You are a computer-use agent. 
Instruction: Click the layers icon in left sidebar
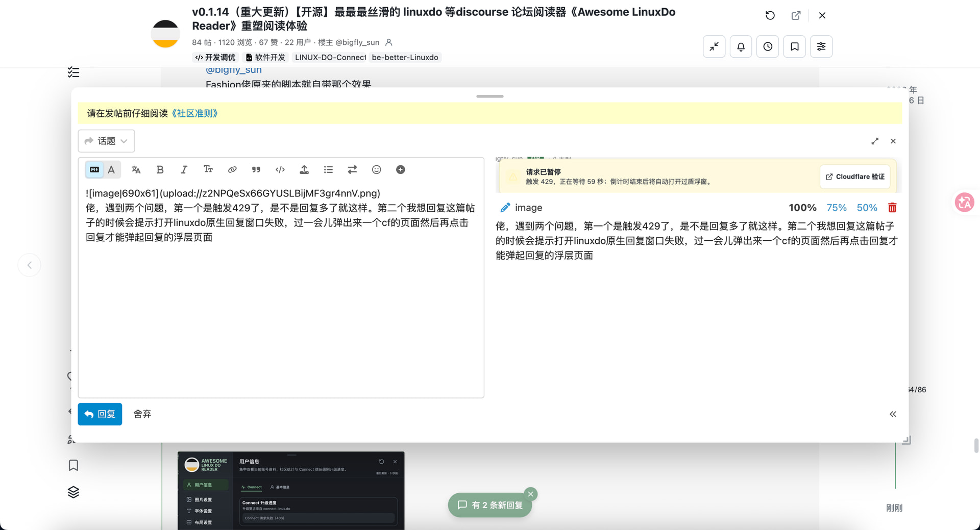pos(73,492)
